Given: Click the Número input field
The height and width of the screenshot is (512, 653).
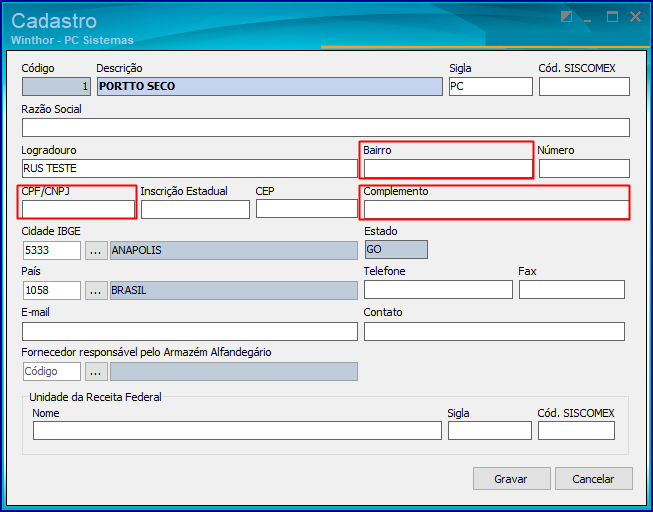Looking at the screenshot, I should [584, 168].
